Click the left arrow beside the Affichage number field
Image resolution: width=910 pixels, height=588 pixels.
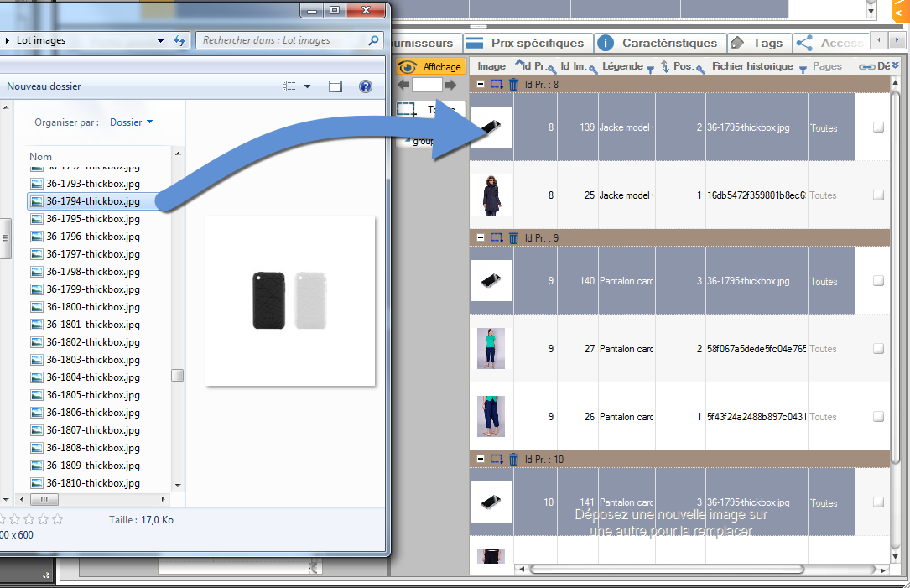coord(403,85)
